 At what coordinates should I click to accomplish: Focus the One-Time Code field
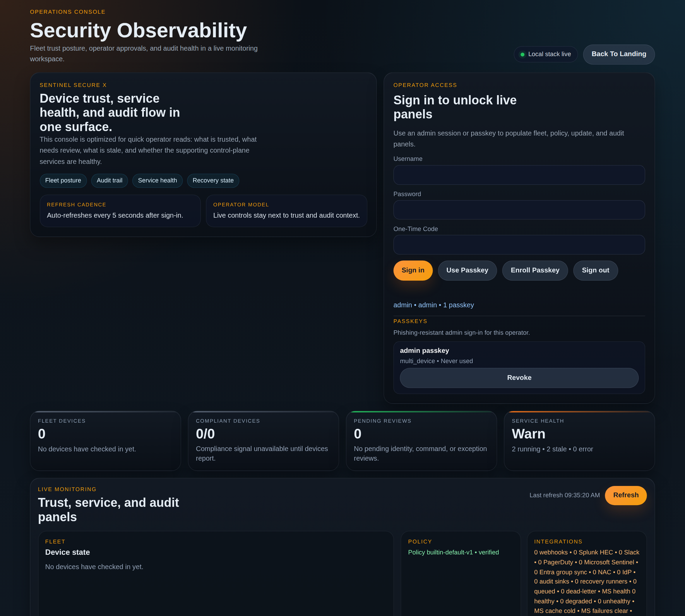point(519,244)
